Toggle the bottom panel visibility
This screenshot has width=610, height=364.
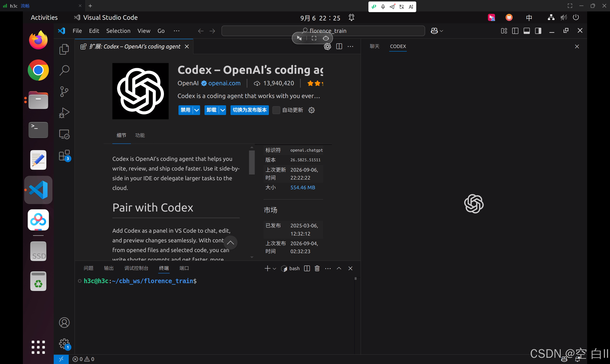click(x=527, y=31)
